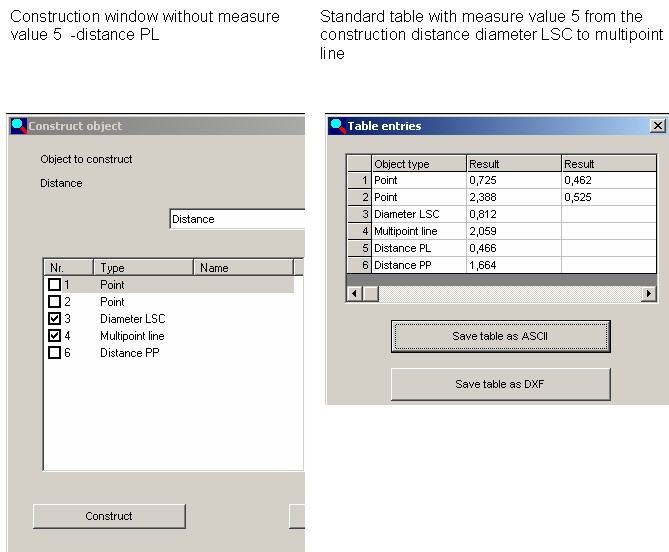Uncheck the Diameter LSC checkbox
The width and height of the screenshot is (669, 552).
[x=55, y=319]
